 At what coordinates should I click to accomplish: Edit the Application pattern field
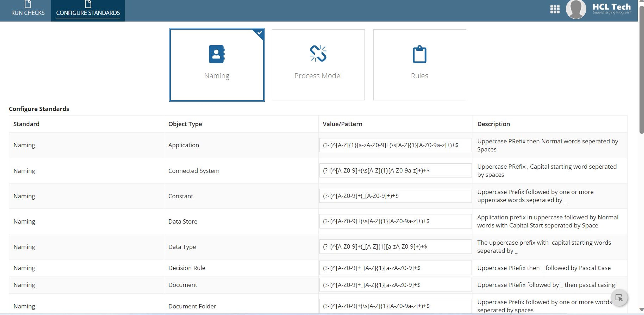[x=395, y=145]
